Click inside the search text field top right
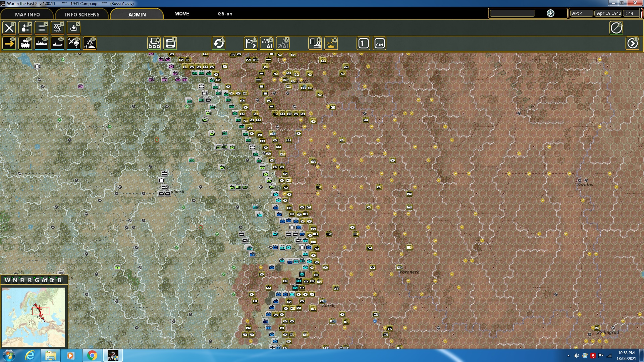 [x=513, y=13]
